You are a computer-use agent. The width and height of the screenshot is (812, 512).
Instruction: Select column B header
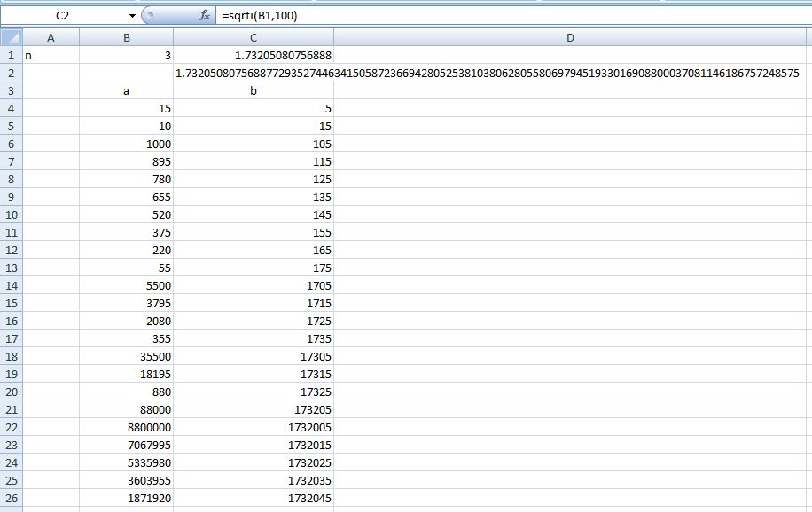(127, 37)
